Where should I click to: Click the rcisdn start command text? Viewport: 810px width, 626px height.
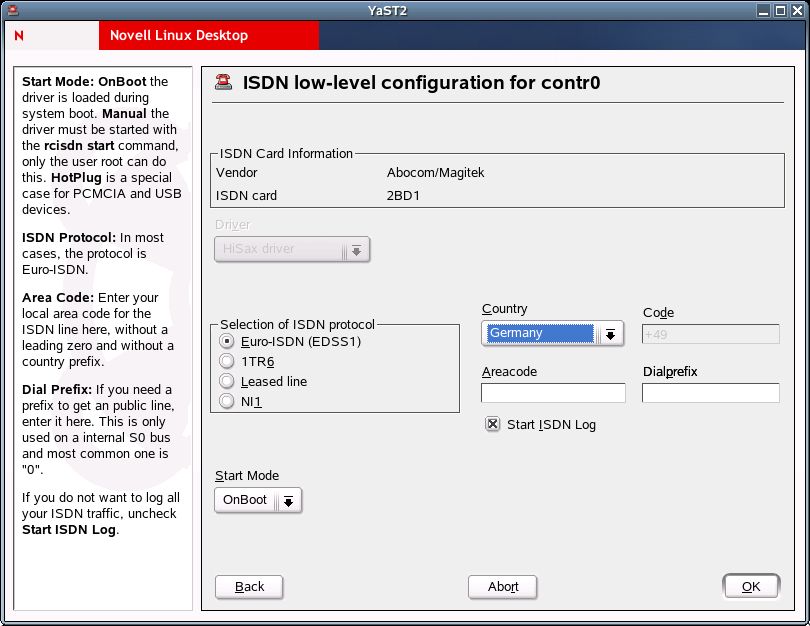click(79, 146)
